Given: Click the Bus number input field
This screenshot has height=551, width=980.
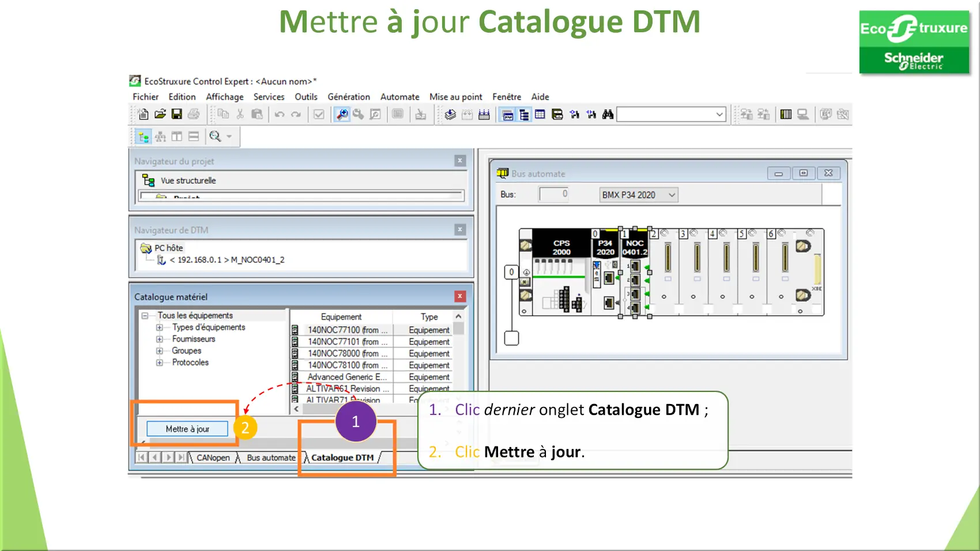Looking at the screenshot, I should [x=555, y=194].
